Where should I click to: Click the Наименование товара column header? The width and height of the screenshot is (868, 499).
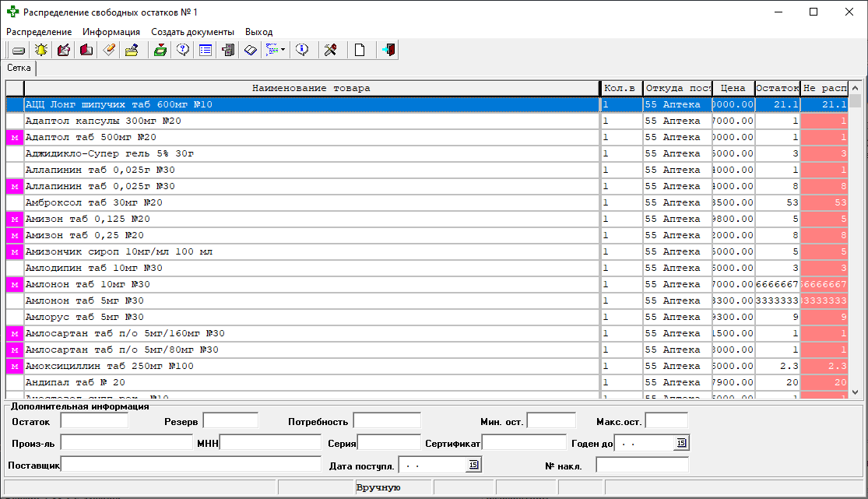pyautogui.click(x=311, y=88)
